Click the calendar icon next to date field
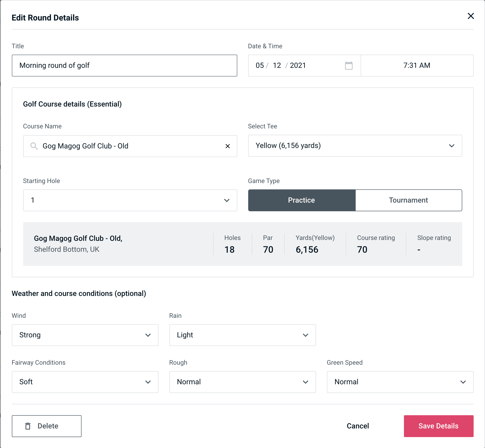 [x=349, y=65]
